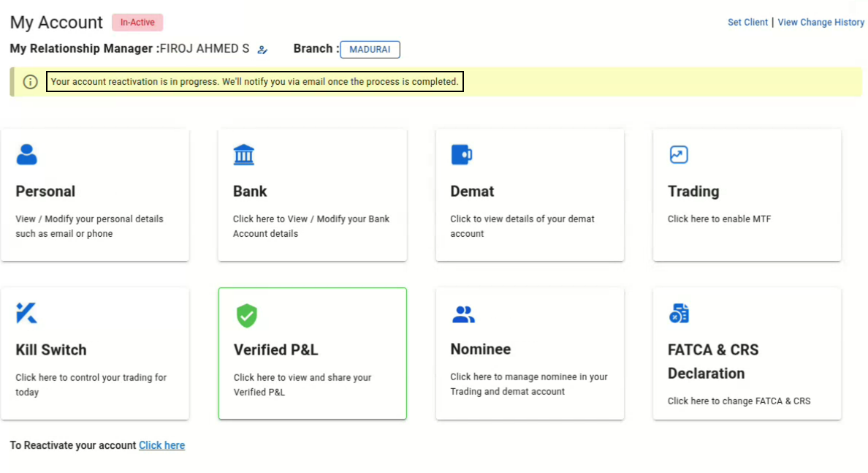
Task: Click the account reactivation progress message
Action: tap(254, 82)
